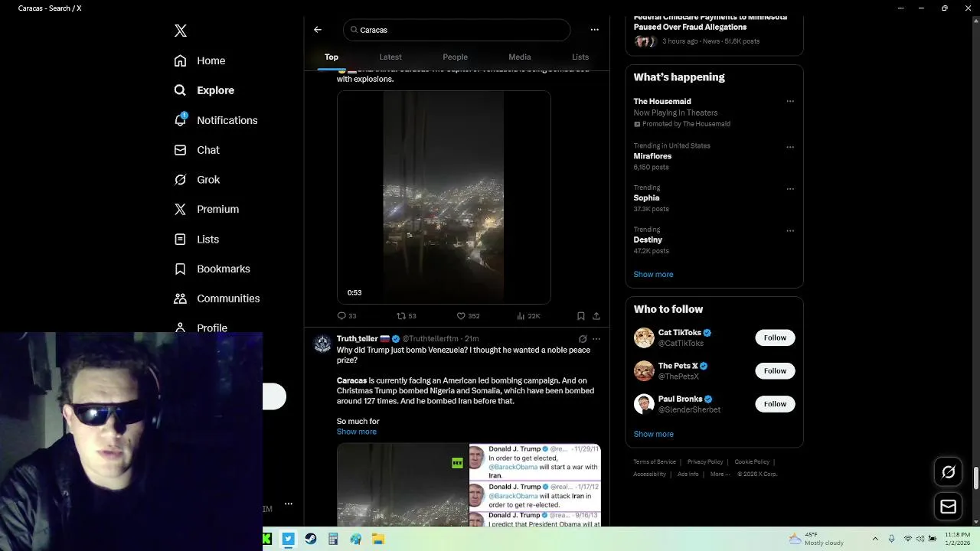Open more options for Destiny trend
The height and width of the screenshot is (551, 980).
tap(790, 231)
